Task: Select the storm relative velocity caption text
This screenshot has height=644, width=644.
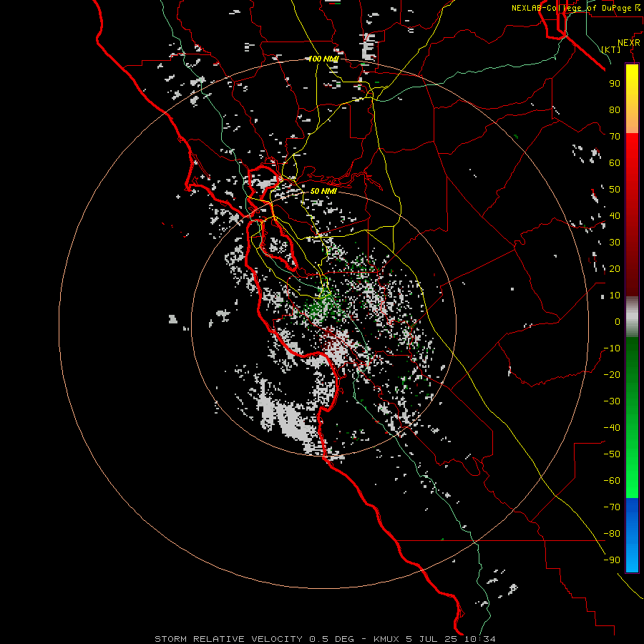Action: point(325,639)
